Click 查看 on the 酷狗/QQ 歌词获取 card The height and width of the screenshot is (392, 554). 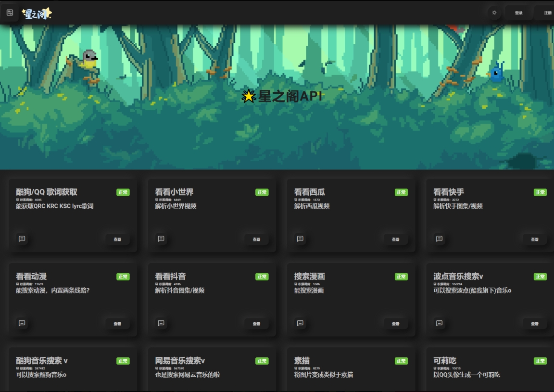117,240
